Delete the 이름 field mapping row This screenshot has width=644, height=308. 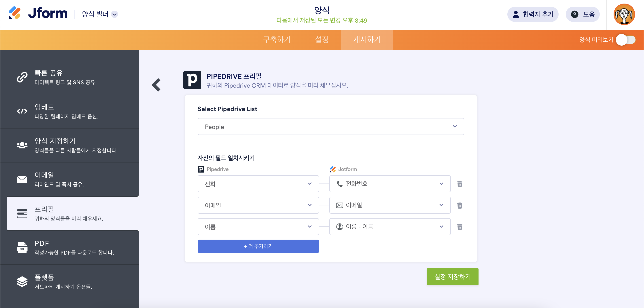(460, 227)
